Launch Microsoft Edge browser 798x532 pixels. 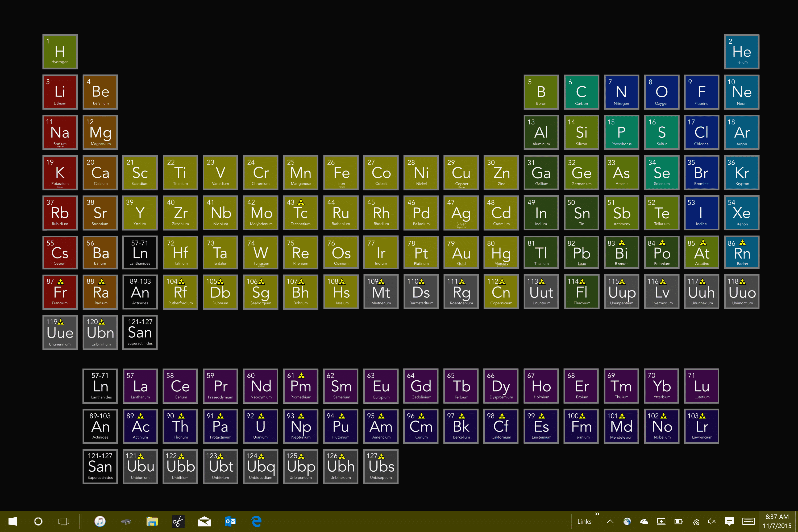tap(256, 521)
